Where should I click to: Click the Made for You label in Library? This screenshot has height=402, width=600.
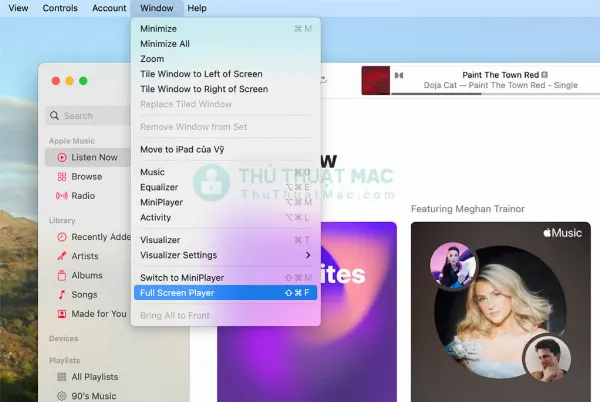99,314
